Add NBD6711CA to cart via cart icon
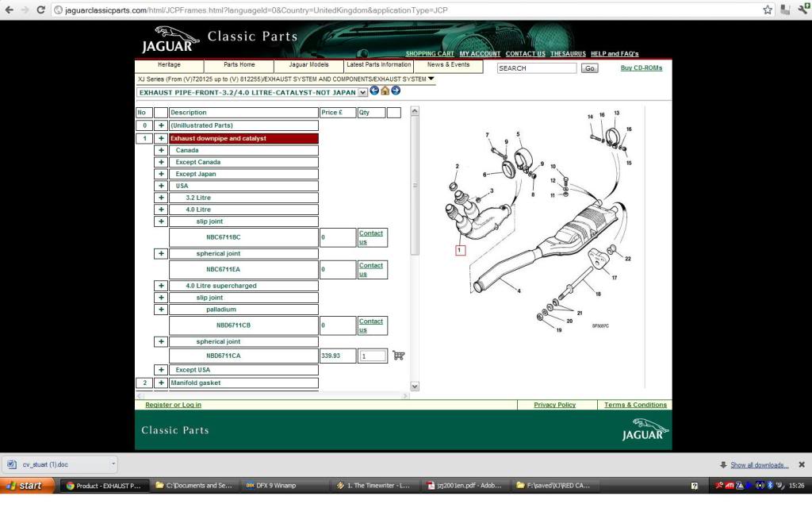The width and height of the screenshot is (812, 508). 398,356
